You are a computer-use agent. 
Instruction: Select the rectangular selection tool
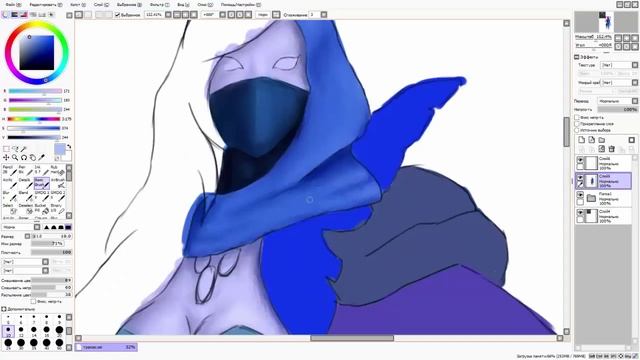[x=6, y=149]
